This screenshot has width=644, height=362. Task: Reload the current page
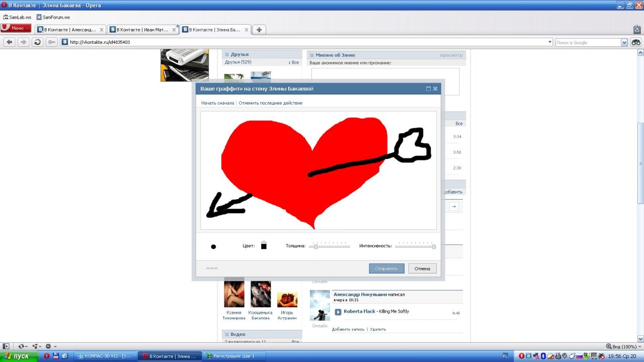point(37,42)
